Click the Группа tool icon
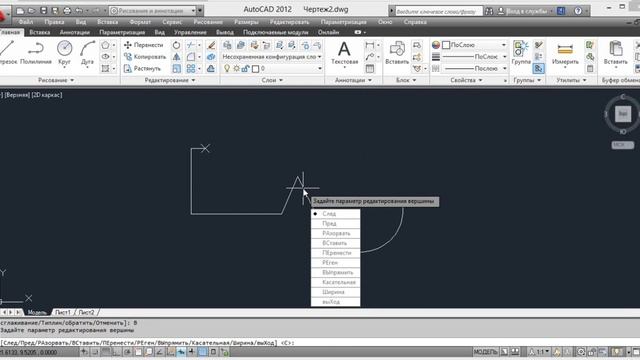This screenshot has width=640, height=360. [521, 53]
